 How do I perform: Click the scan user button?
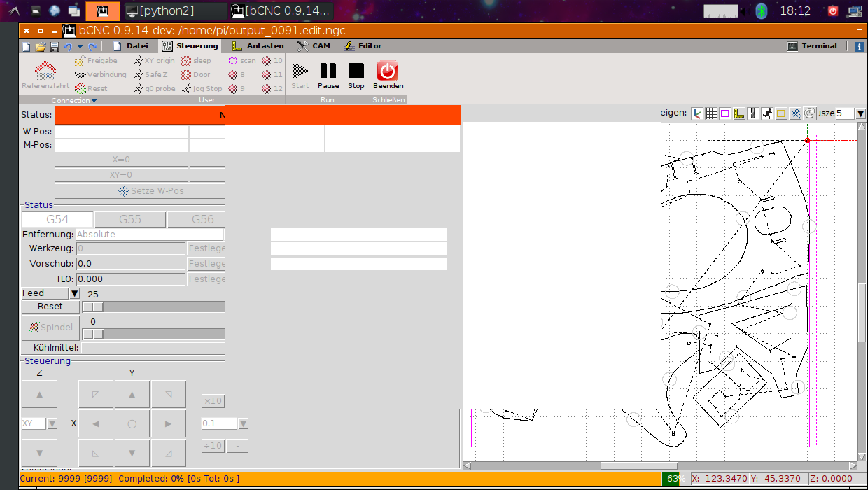[242, 61]
